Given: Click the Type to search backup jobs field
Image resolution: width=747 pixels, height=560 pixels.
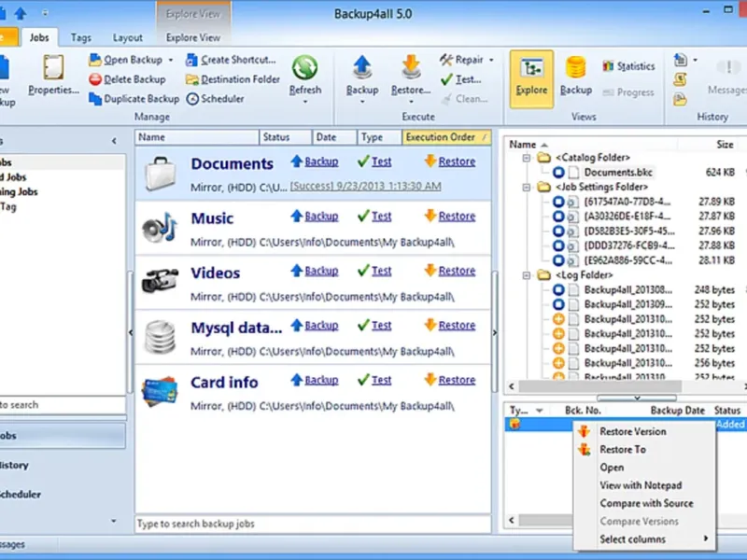Looking at the screenshot, I should point(313,524).
